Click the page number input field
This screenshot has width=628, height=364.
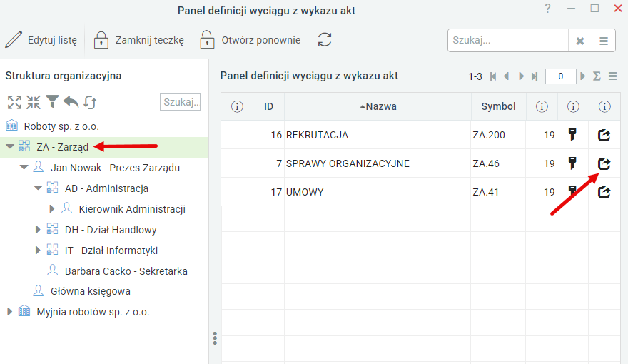561,76
